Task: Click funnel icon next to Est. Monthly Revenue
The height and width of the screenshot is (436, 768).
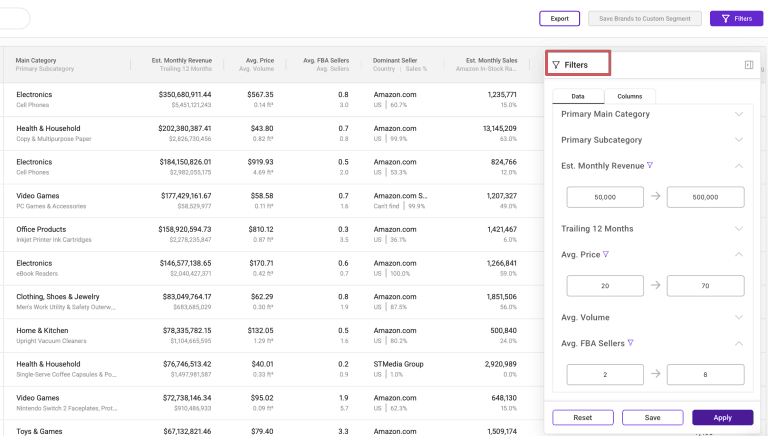Action: tap(650, 166)
